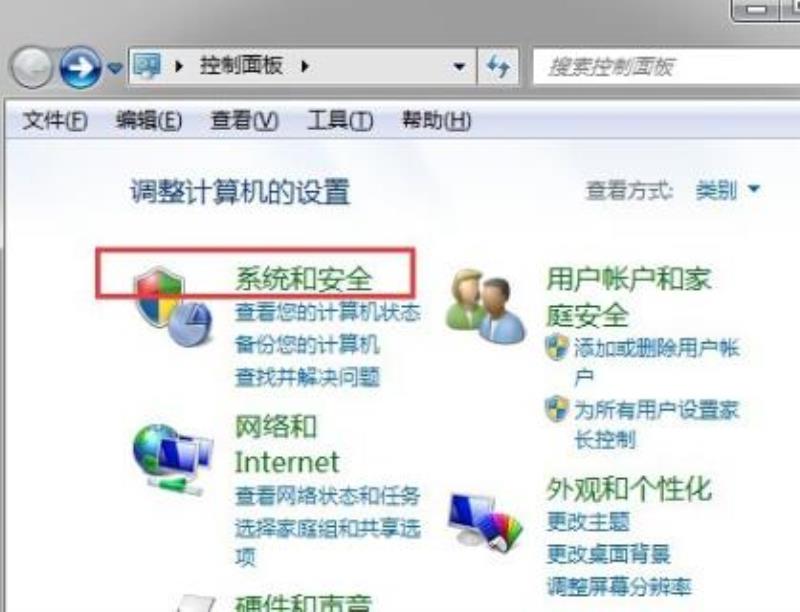Click the 系统和安全 heading link

point(304,279)
